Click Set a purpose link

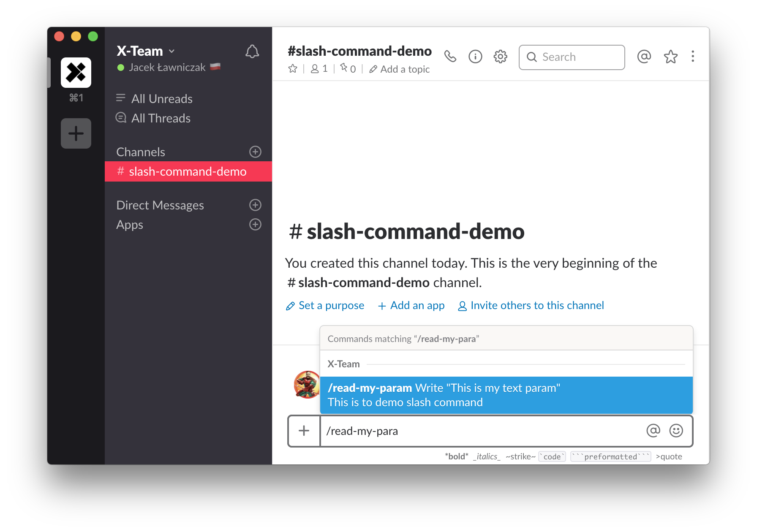pyautogui.click(x=325, y=305)
